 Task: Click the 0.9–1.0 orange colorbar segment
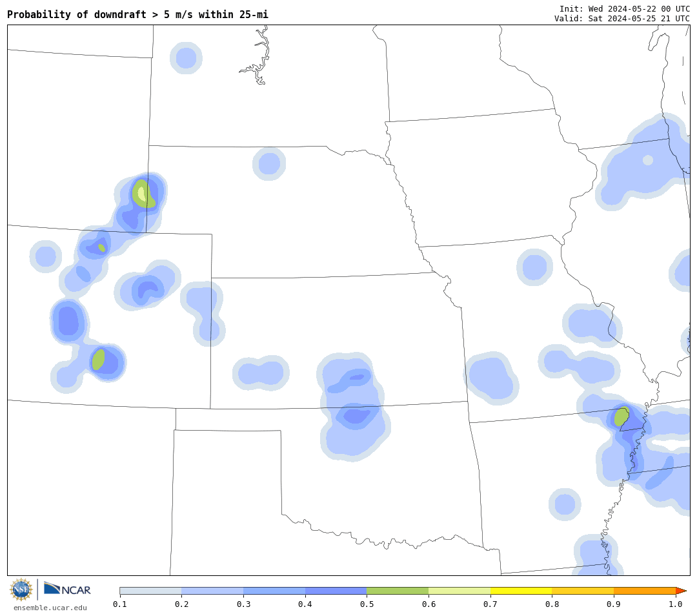(x=645, y=591)
